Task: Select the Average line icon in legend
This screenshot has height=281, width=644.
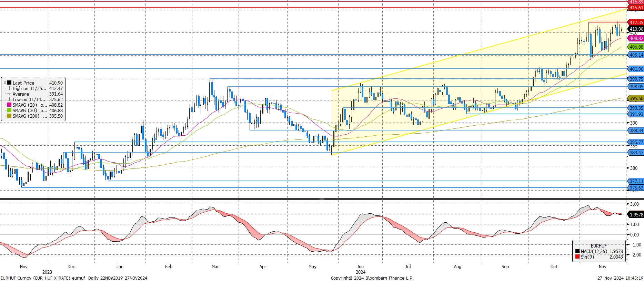Action: (x=9, y=94)
